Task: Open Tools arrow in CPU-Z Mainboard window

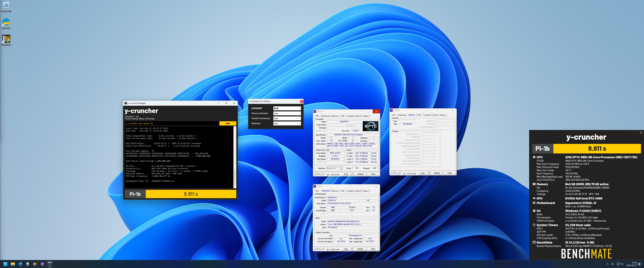Action: pyautogui.click(x=352, y=249)
